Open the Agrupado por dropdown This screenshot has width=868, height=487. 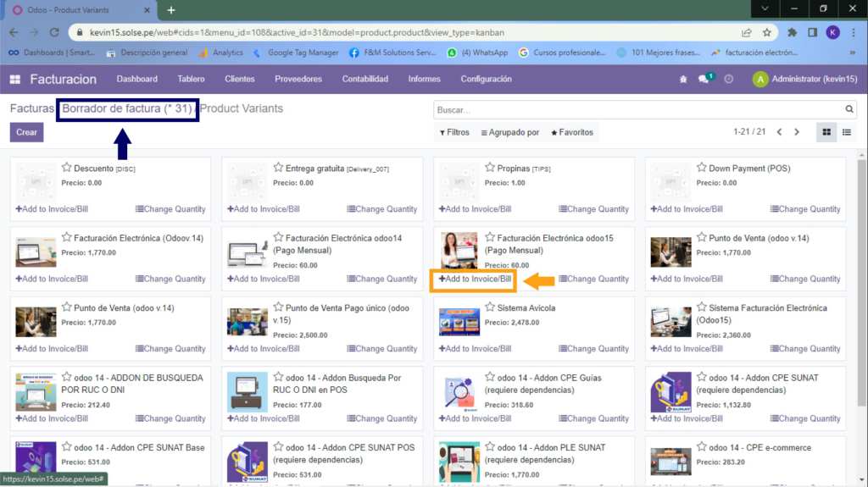click(510, 133)
